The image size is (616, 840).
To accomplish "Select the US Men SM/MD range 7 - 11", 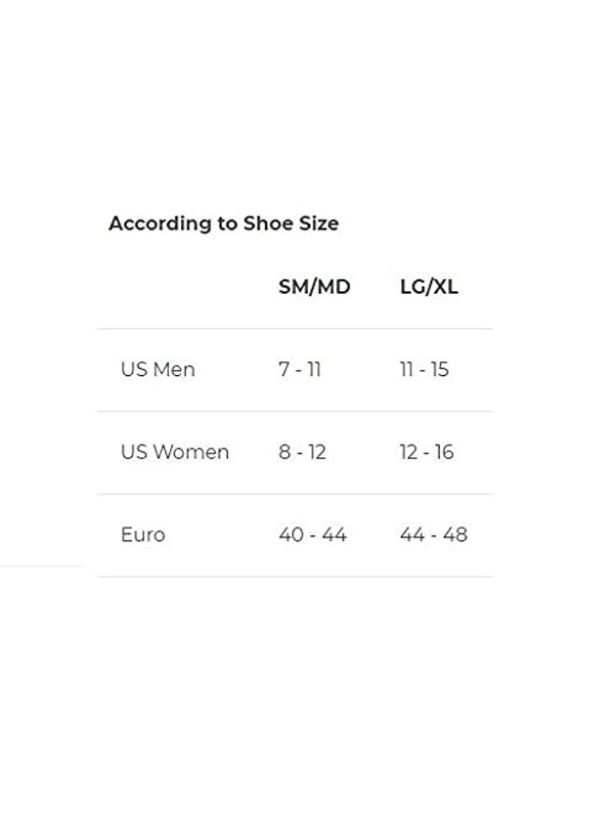I will click(x=299, y=370).
